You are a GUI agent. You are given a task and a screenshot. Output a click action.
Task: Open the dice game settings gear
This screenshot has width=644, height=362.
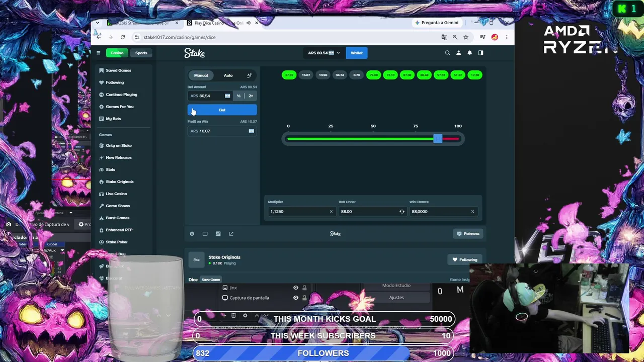tap(192, 234)
